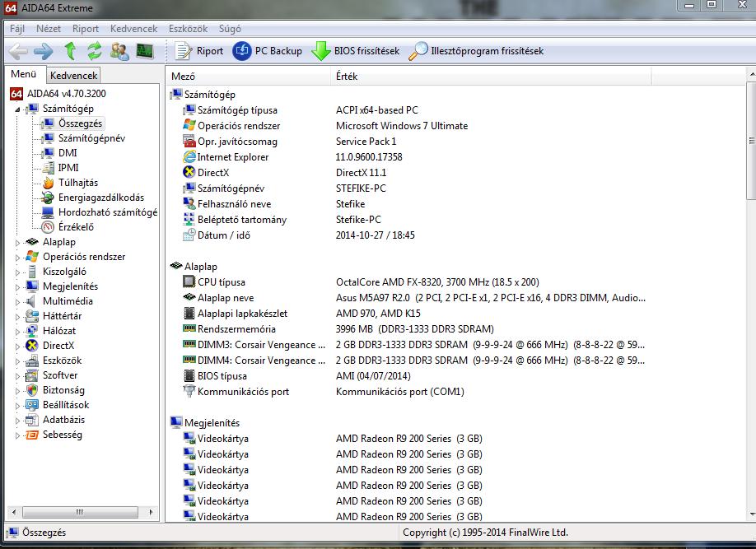
Task: Click AIDA64 v4.70.3200 root node
Action: click(66, 94)
